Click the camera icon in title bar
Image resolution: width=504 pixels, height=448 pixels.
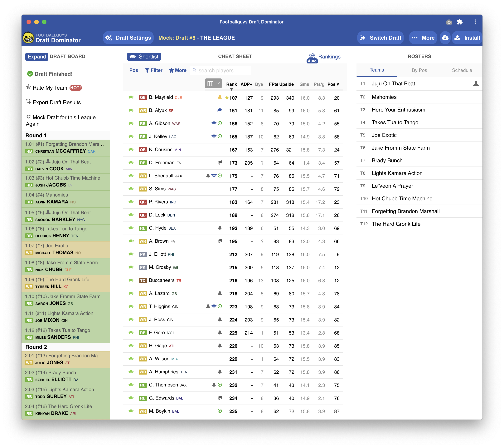tap(449, 22)
